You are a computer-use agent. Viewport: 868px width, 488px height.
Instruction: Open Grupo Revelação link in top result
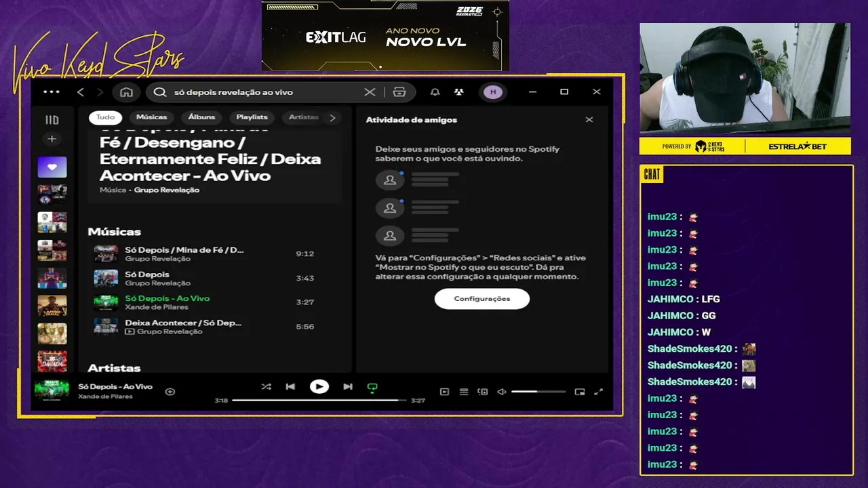tap(167, 190)
